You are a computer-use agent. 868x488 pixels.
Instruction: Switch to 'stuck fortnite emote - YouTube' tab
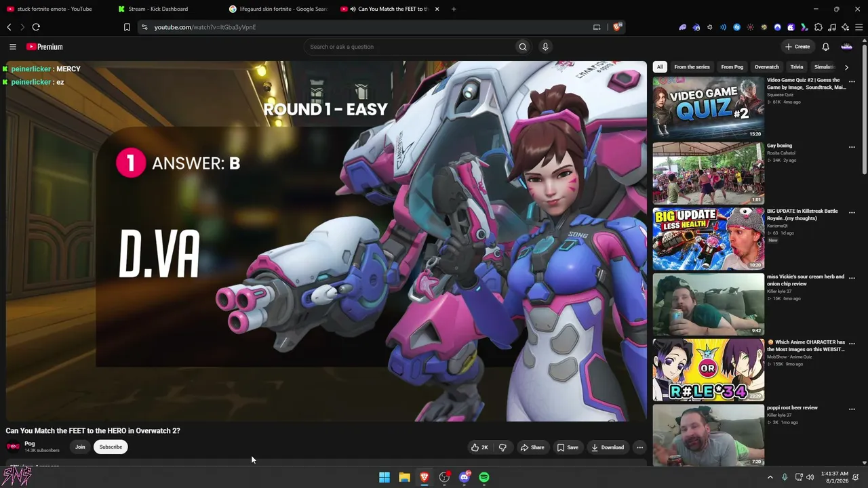(x=56, y=9)
